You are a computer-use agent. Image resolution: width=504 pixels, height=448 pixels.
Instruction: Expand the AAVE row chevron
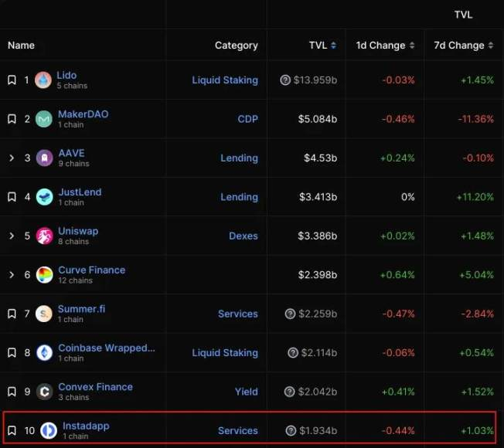[12, 158]
